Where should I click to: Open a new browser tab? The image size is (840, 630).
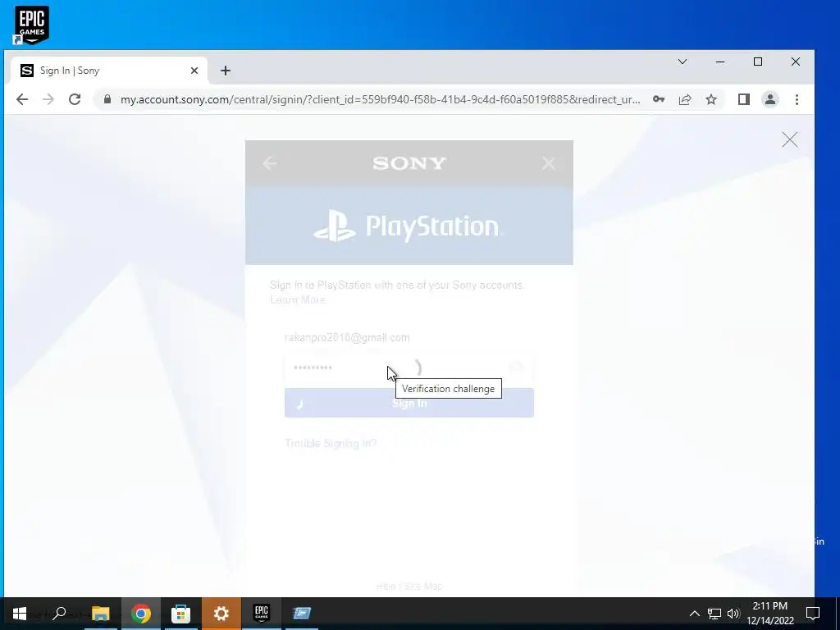coord(226,71)
